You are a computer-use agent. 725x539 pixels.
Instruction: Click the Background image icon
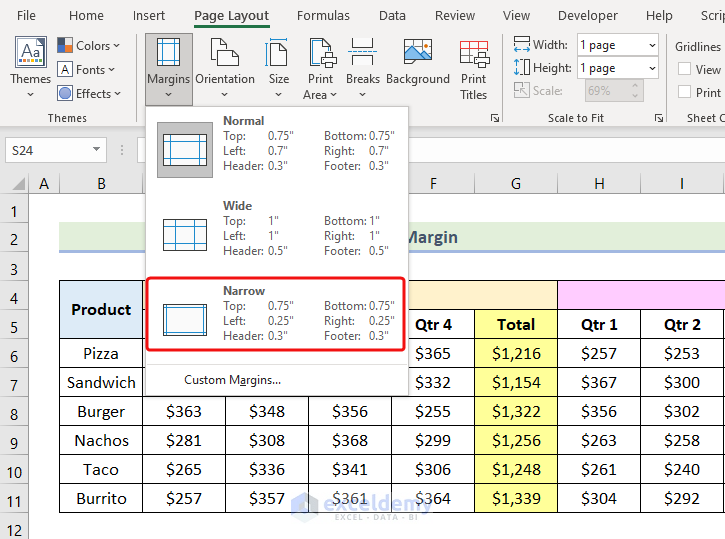pyautogui.click(x=418, y=51)
